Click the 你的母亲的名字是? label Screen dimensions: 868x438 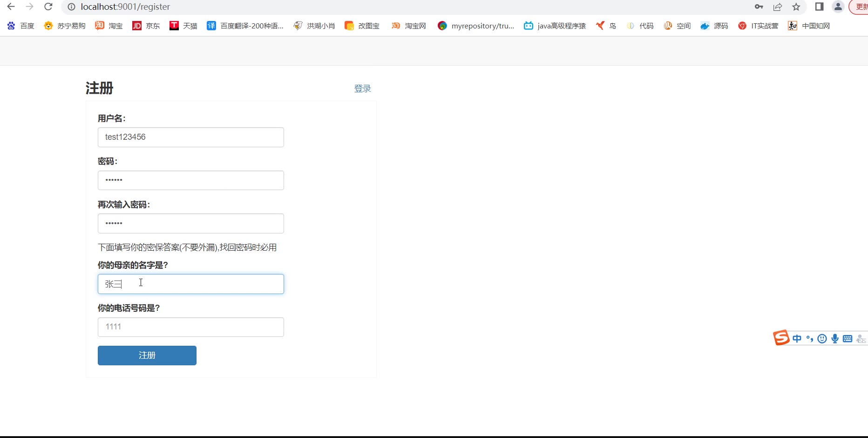click(133, 265)
